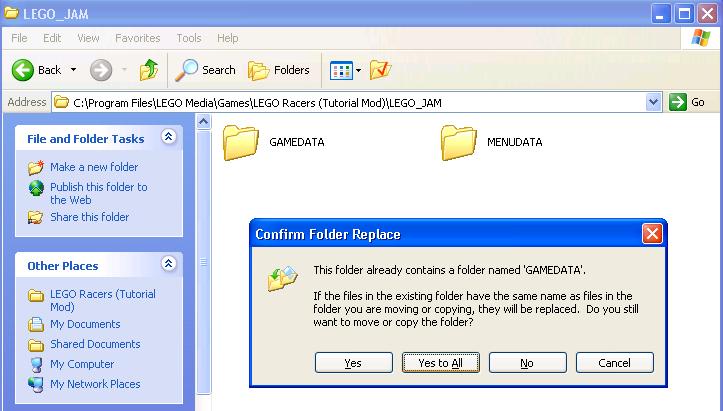723x411 pixels.
Task: Click the GAMEDATA folder name
Action: pos(296,142)
